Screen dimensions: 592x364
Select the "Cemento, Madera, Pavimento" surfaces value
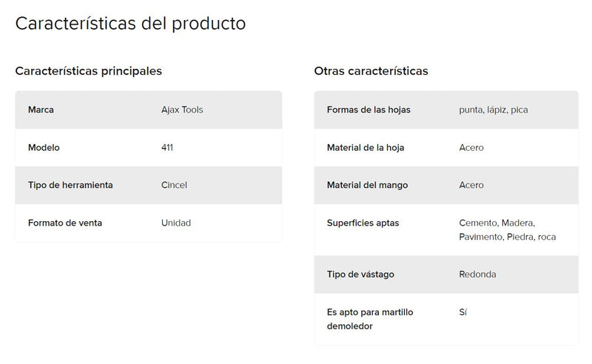(x=507, y=229)
